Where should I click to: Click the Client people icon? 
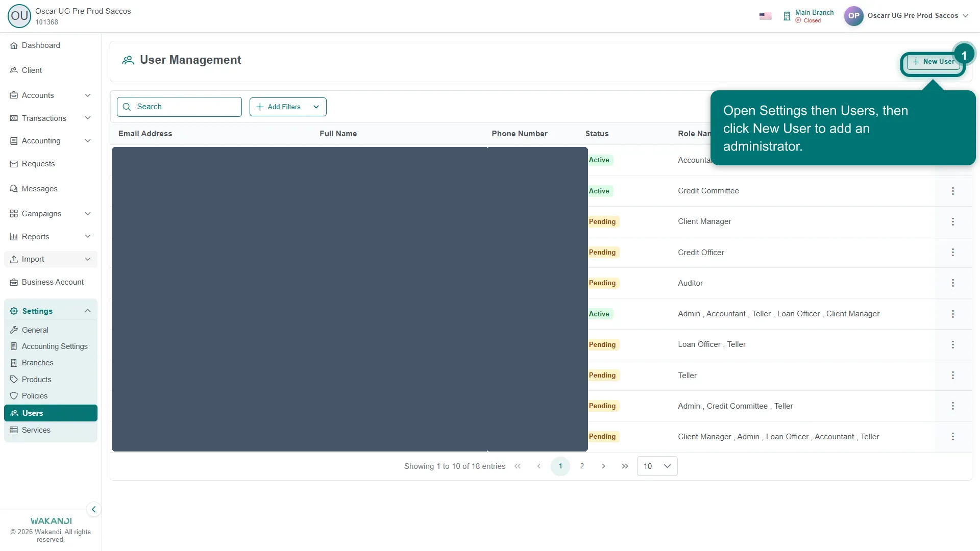point(14,70)
